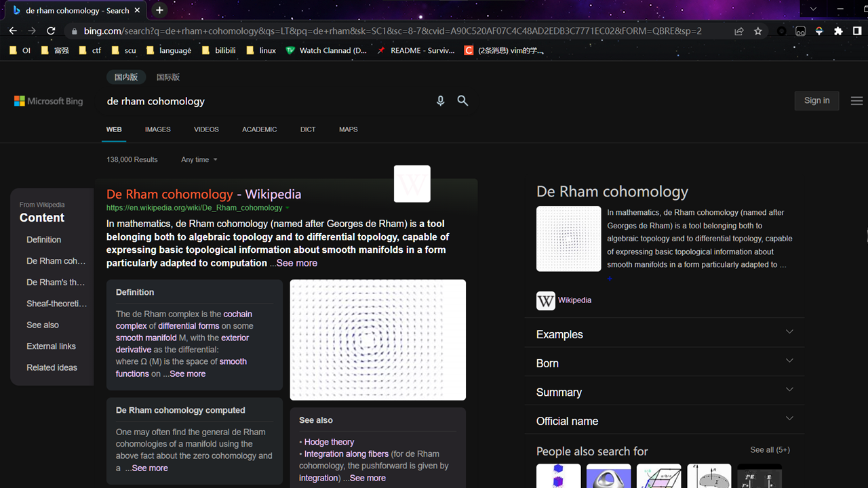Screen dimensions: 868x488
Task: Jump to Related ideas in Content sidebar
Action: (x=52, y=367)
